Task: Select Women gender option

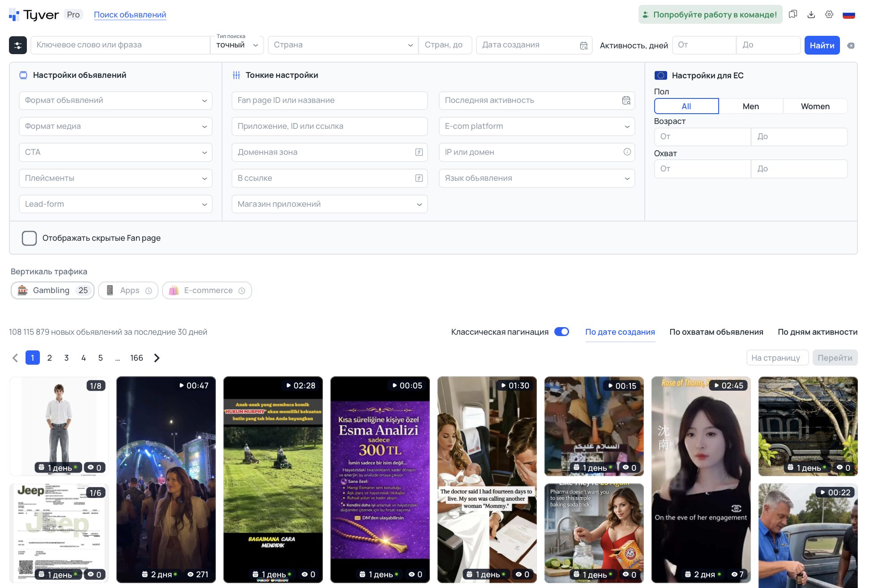Action: 815,107
